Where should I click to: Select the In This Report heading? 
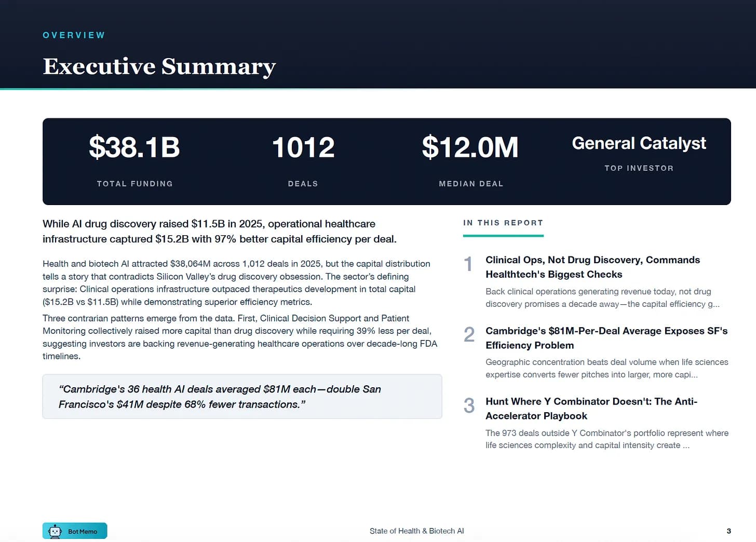tap(503, 222)
